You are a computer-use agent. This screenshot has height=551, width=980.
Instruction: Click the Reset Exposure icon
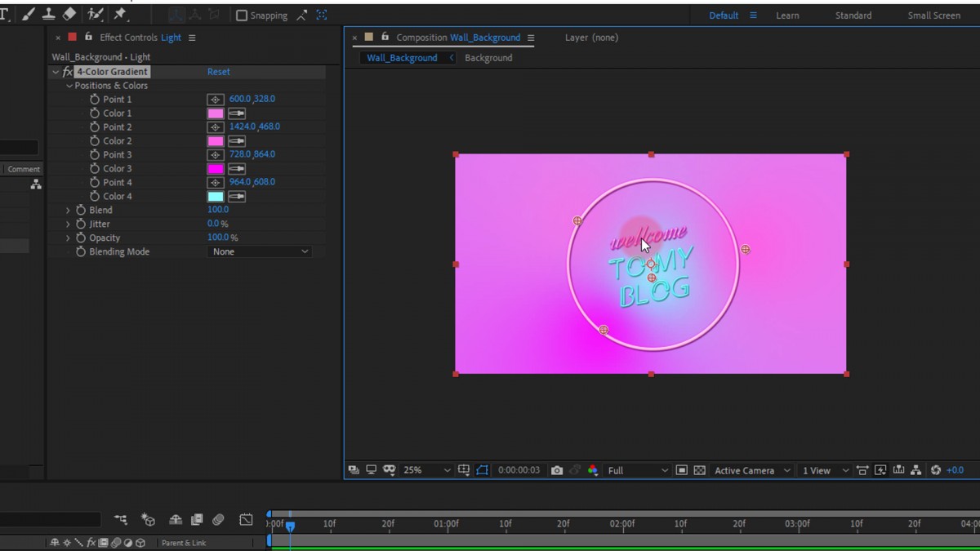pos(936,470)
